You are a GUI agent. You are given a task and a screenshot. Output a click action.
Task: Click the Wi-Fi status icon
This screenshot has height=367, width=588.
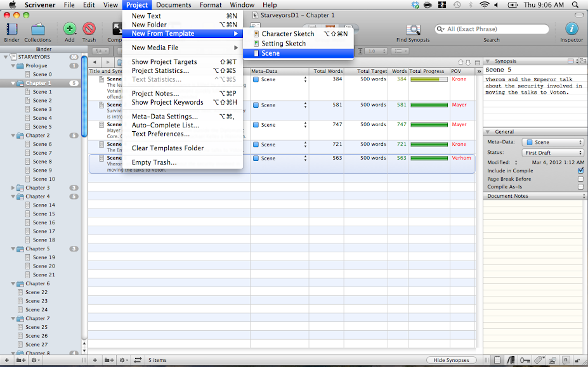485,5
